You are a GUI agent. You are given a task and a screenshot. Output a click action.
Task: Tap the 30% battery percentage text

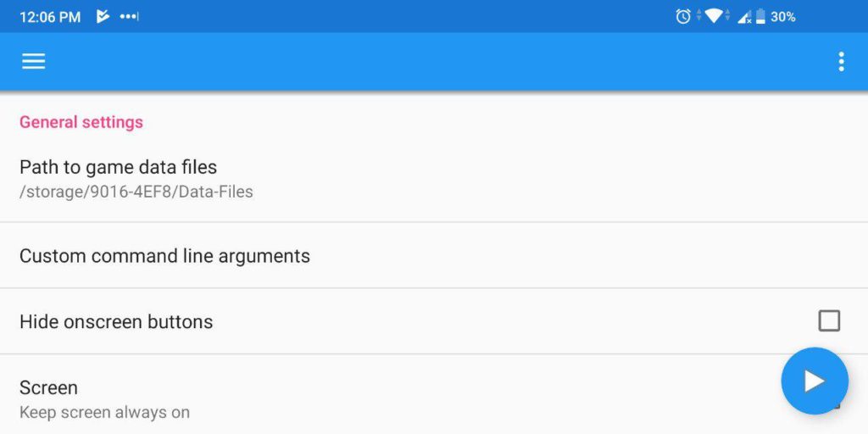[783, 16]
